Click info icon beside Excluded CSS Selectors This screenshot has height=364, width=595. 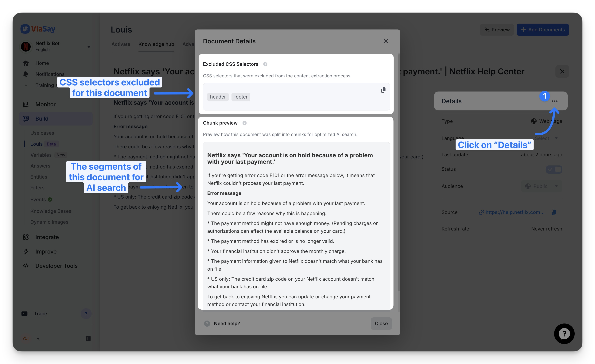[x=265, y=64]
